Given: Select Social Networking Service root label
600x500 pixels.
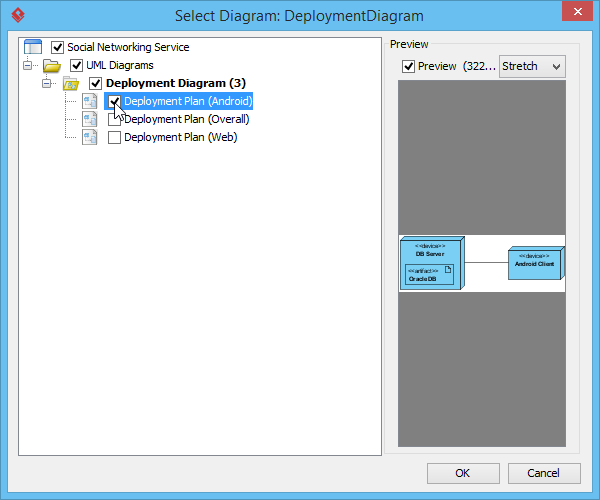Looking at the screenshot, I should tap(128, 47).
